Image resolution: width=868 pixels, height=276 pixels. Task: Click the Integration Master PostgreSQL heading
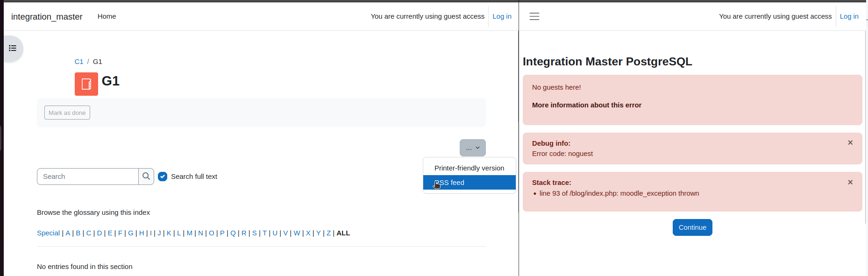[x=607, y=62]
